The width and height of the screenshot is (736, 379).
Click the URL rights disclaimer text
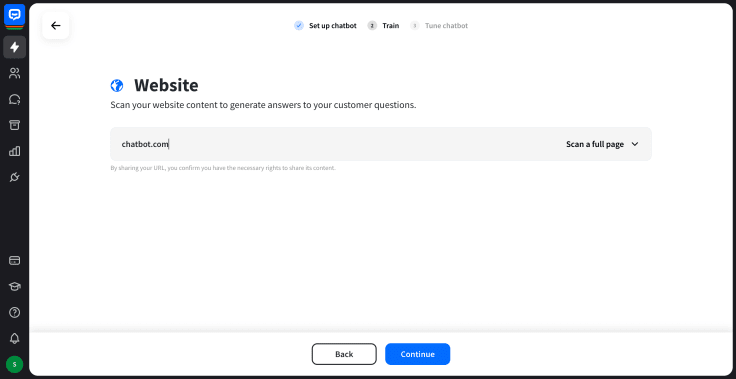(x=223, y=168)
